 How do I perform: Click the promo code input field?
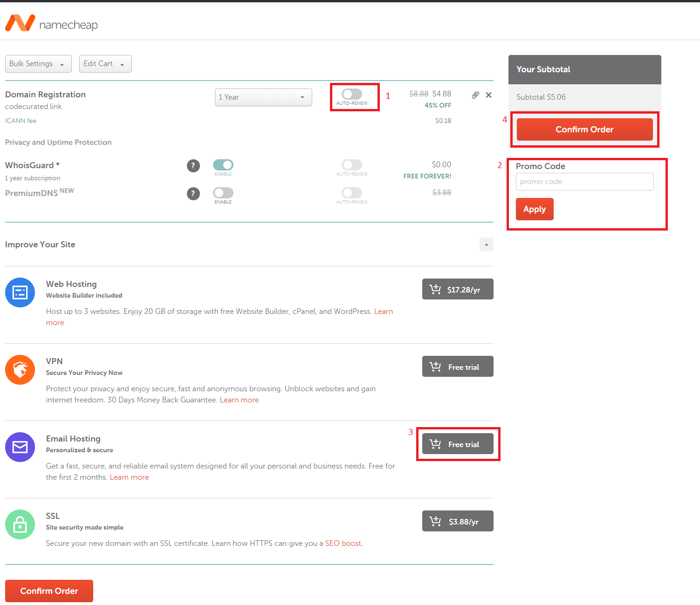(584, 182)
